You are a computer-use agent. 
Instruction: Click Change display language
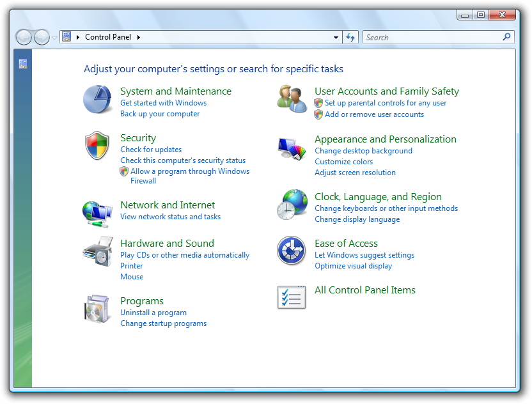pos(357,219)
